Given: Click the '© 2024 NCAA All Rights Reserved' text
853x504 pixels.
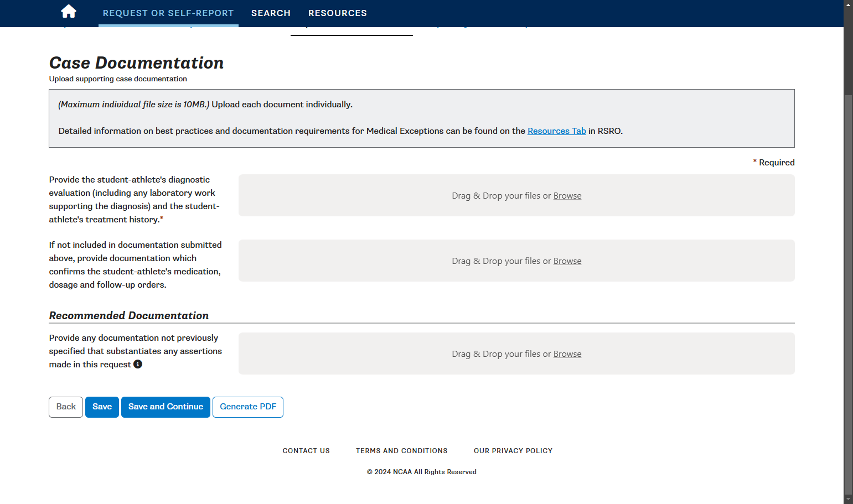Looking at the screenshot, I should coord(422,472).
